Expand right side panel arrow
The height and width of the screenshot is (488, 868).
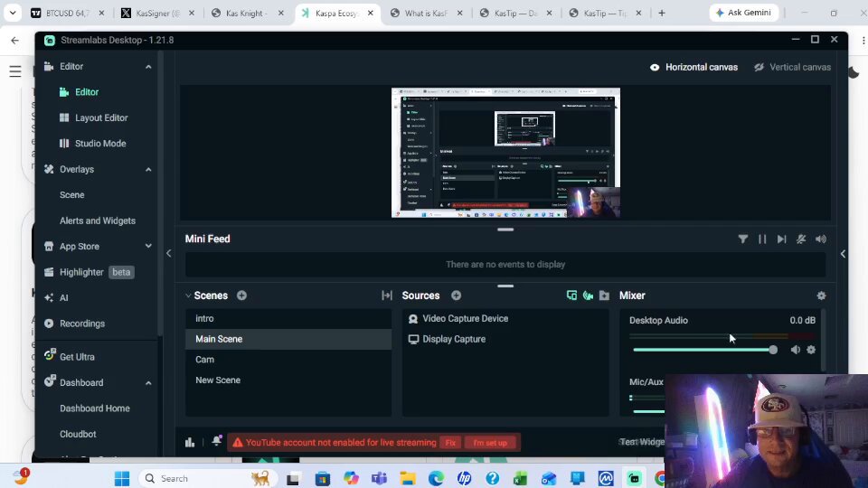843,254
